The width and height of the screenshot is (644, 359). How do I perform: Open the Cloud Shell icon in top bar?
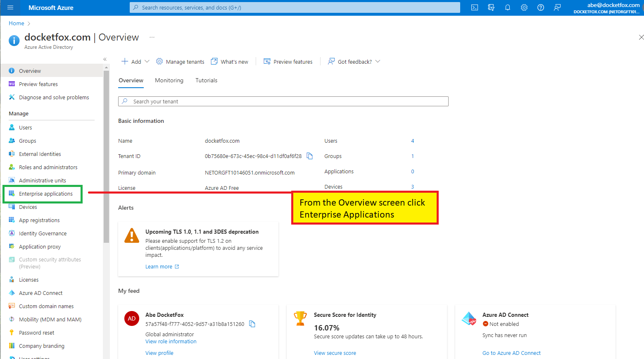point(474,7)
